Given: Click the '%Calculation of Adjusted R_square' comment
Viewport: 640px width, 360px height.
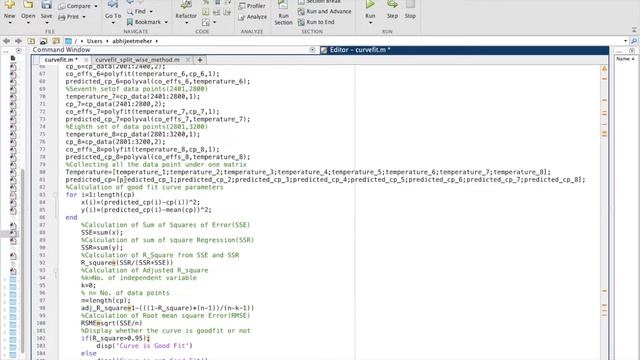Looking at the screenshot, I should pos(144,270).
